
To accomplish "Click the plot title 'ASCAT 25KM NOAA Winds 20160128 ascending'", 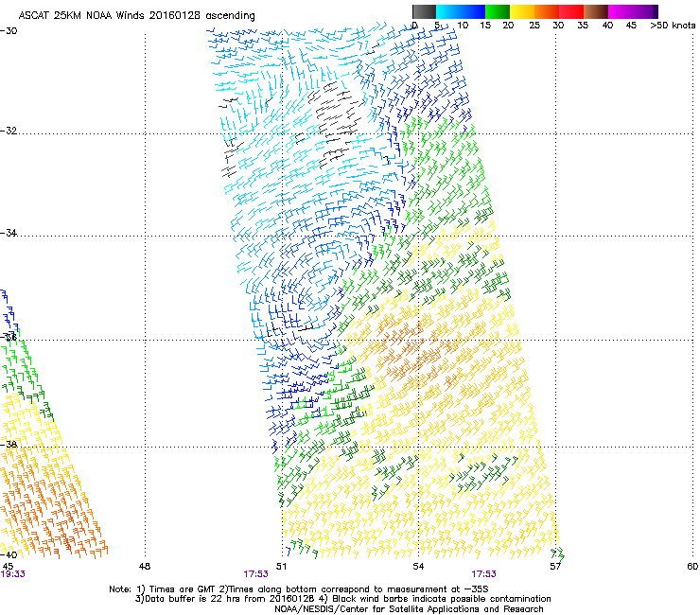I will click(136, 16).
